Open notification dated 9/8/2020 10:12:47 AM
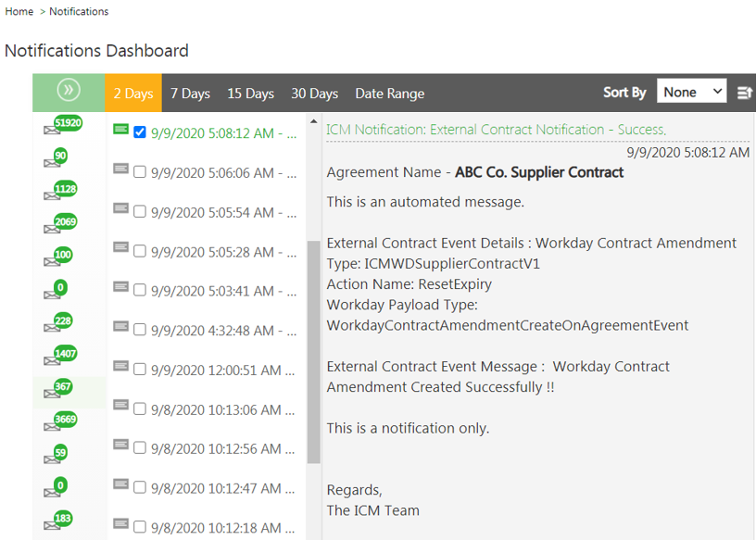This screenshot has height=540, width=756. click(x=222, y=488)
